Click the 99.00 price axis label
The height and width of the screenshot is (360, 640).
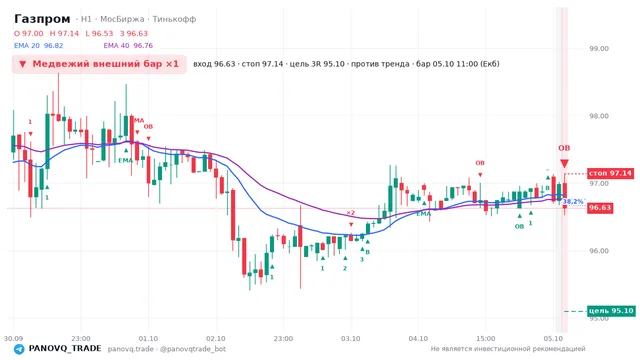pyautogui.click(x=599, y=49)
